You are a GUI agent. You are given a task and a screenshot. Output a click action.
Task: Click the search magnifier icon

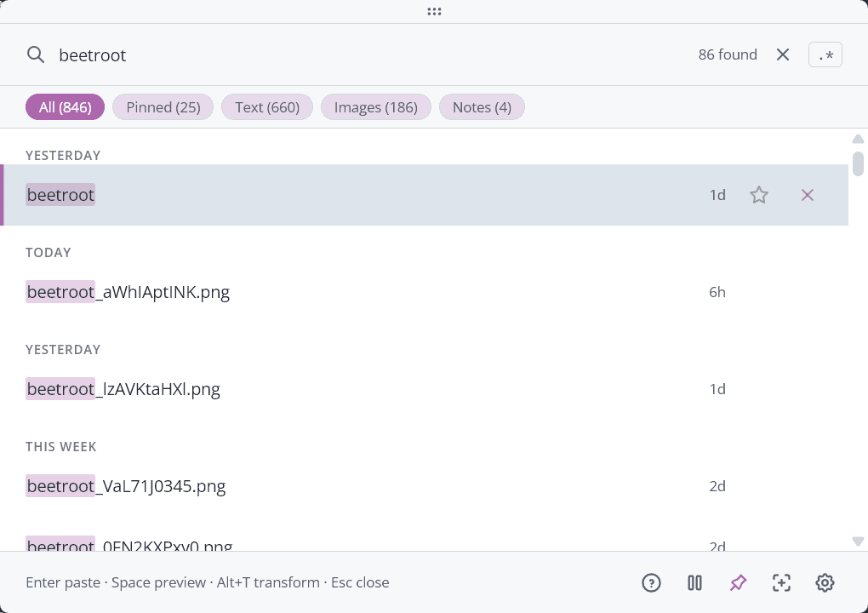click(36, 54)
